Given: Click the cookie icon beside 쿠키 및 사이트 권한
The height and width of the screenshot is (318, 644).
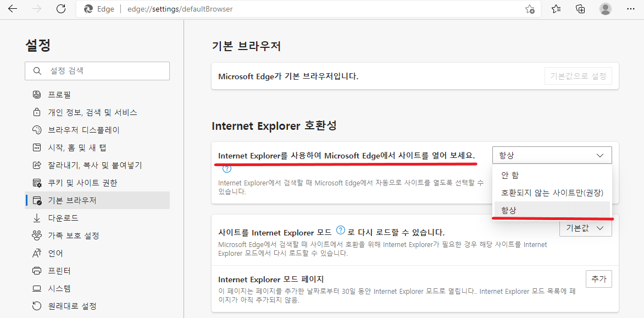Looking at the screenshot, I should point(37,183).
